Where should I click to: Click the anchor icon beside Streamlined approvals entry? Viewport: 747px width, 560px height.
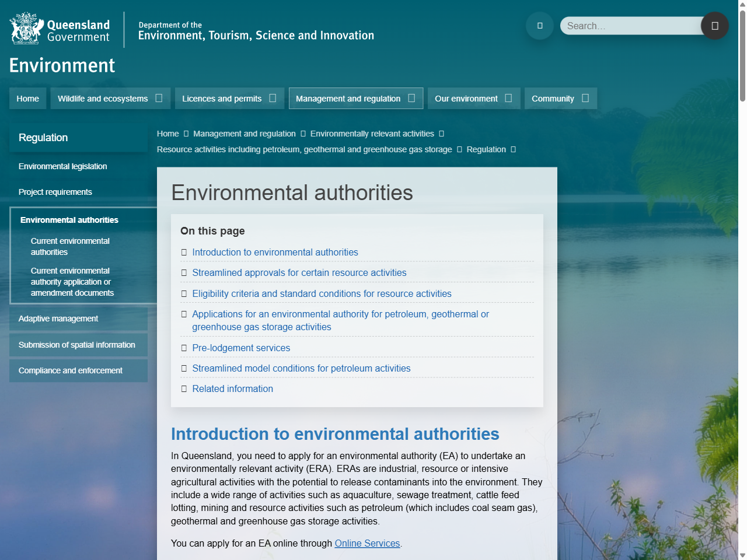184,272
